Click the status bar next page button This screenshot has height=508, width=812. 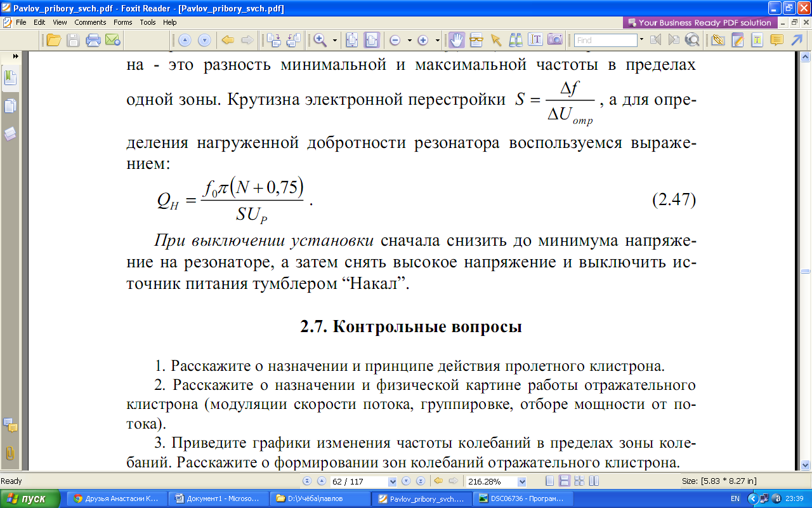pos(406,481)
